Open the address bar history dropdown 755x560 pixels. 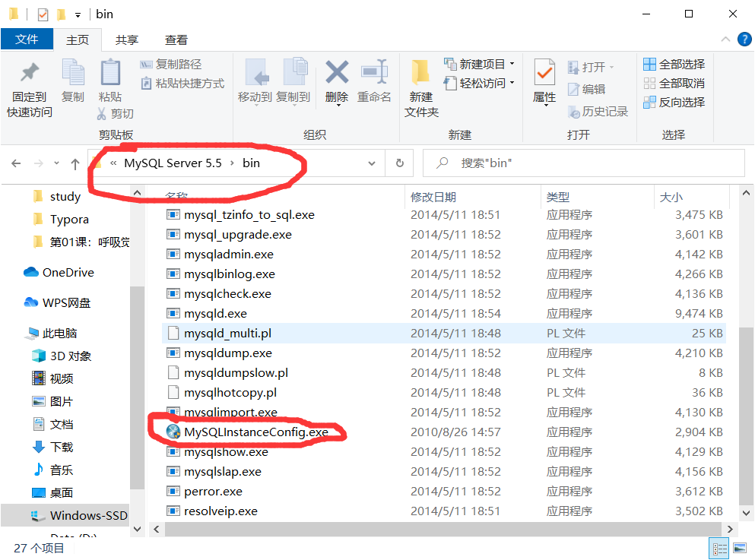(372, 163)
